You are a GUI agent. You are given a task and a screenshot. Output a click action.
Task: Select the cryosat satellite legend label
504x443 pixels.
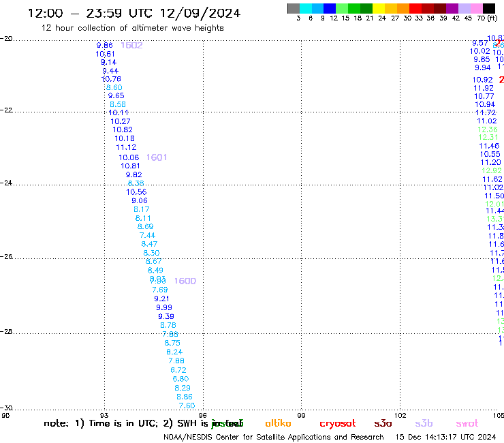(338, 424)
